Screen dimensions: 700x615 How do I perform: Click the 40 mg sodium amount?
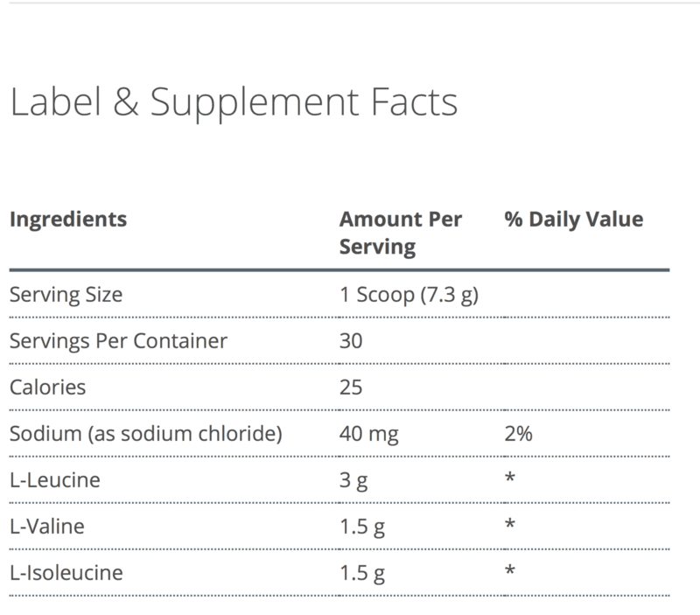click(364, 431)
